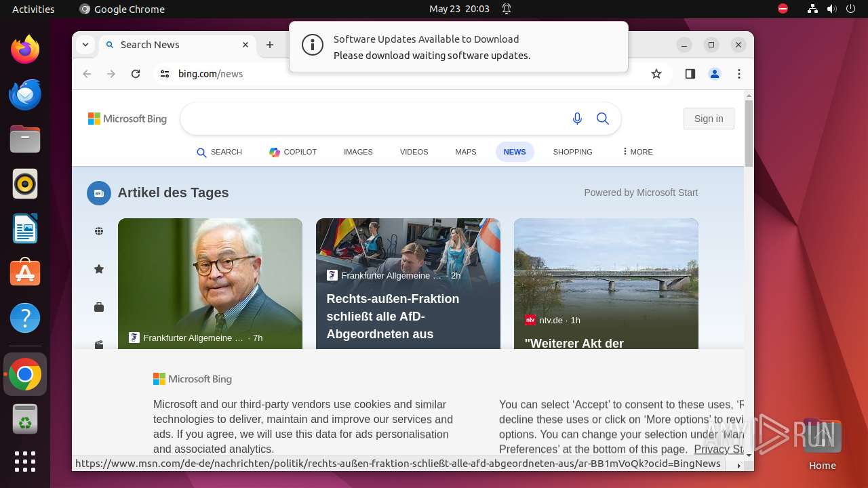
Task: Click the Google Chrome top bar app label
Action: (x=122, y=9)
